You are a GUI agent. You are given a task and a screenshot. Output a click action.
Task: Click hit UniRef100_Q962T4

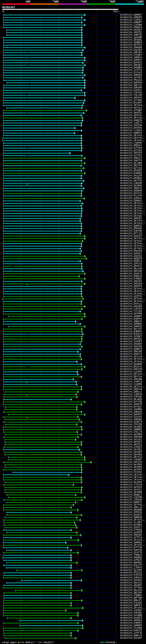tap(131, 354)
